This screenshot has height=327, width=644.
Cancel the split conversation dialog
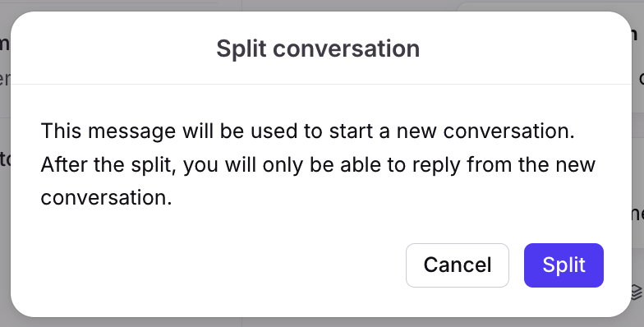pos(457,265)
